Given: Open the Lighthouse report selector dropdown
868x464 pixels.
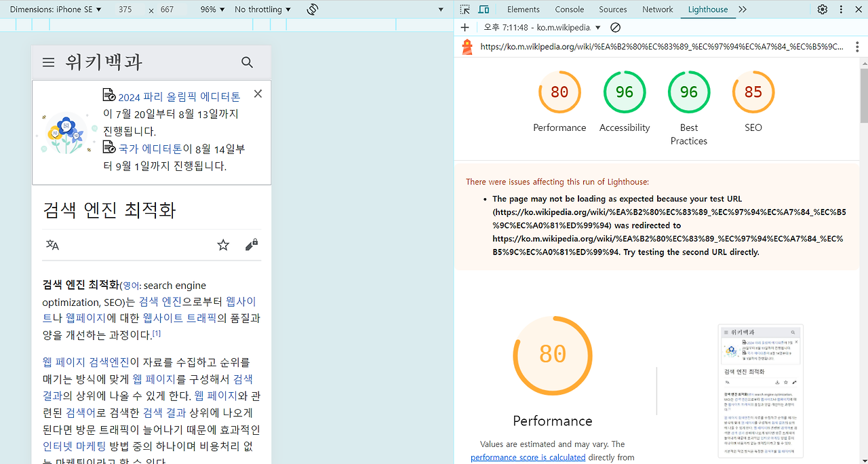Looking at the screenshot, I should (542, 28).
